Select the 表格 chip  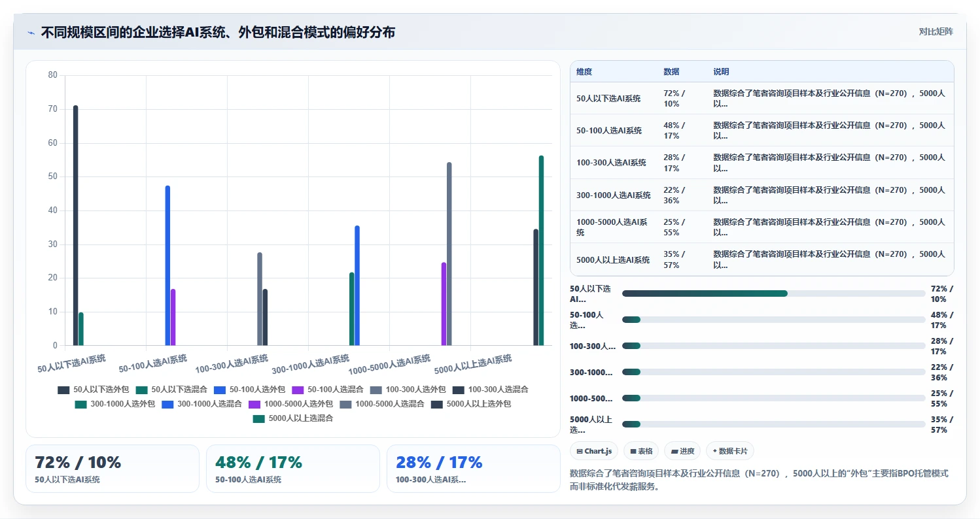click(641, 451)
